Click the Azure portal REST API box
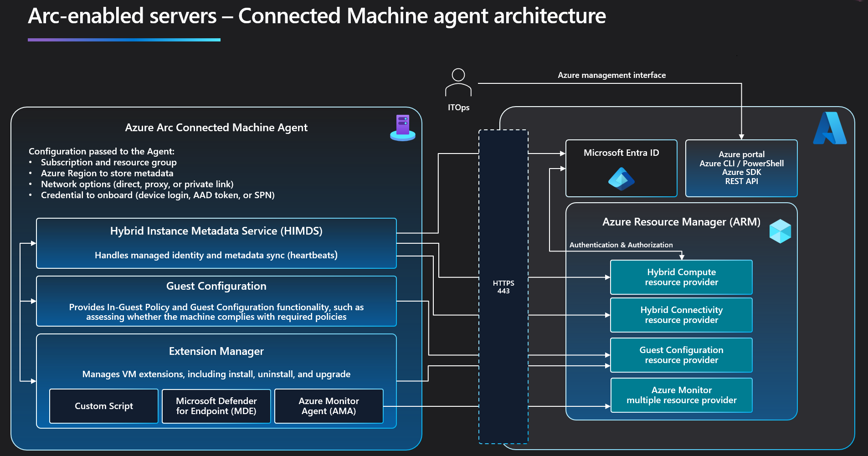This screenshot has width=868, height=456. point(741,168)
